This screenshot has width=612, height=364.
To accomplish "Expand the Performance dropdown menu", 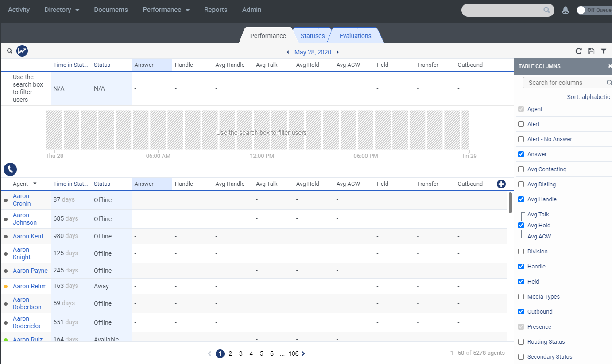I will (x=166, y=10).
